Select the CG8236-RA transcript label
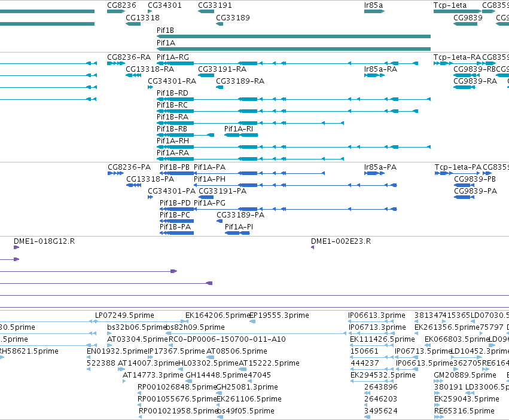This screenshot has height=420, width=509. 129,57
